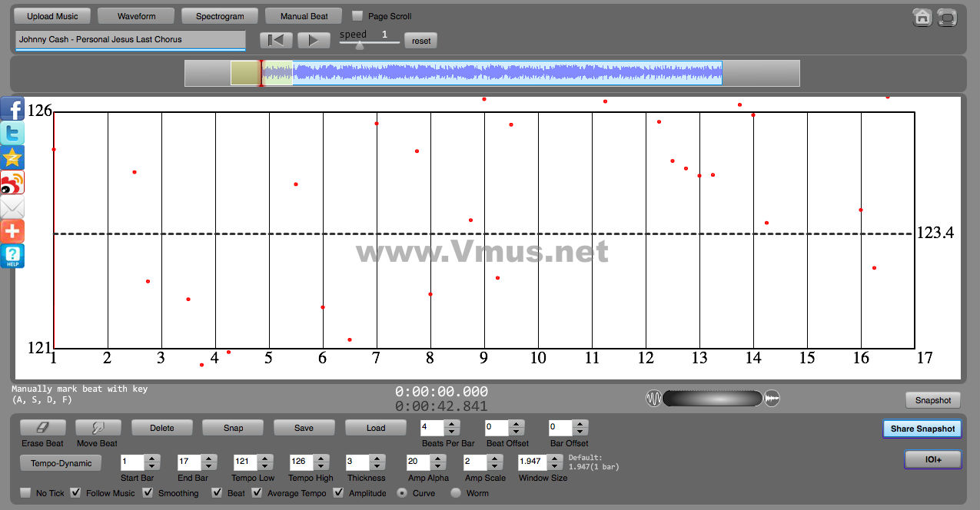Select the Move Beat tool
Viewport: 980px width, 510px height.
click(97, 428)
